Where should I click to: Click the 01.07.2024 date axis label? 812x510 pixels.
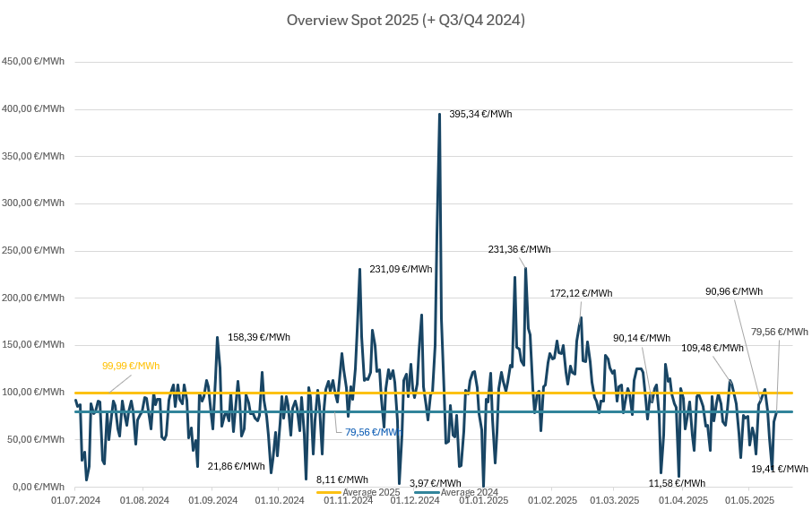74,500
